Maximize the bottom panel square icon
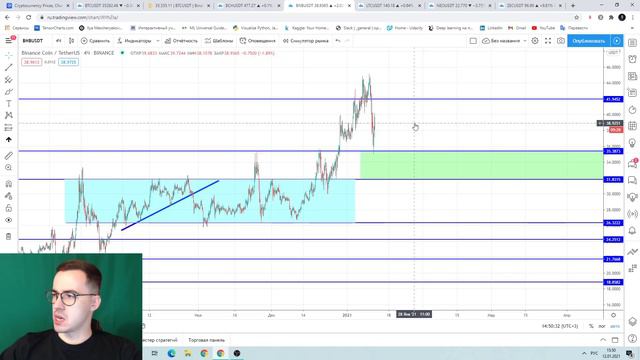Viewport: 640px width, 360px height. [x=615, y=340]
